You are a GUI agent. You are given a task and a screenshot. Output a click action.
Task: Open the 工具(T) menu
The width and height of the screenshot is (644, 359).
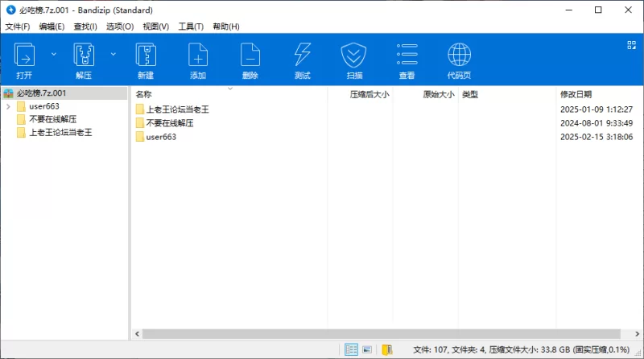click(191, 27)
